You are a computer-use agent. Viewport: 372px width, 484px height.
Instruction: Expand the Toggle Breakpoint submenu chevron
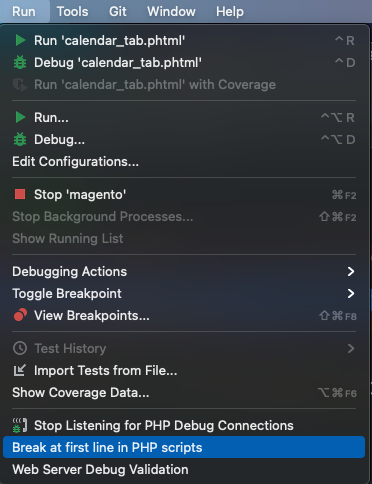[x=351, y=293]
